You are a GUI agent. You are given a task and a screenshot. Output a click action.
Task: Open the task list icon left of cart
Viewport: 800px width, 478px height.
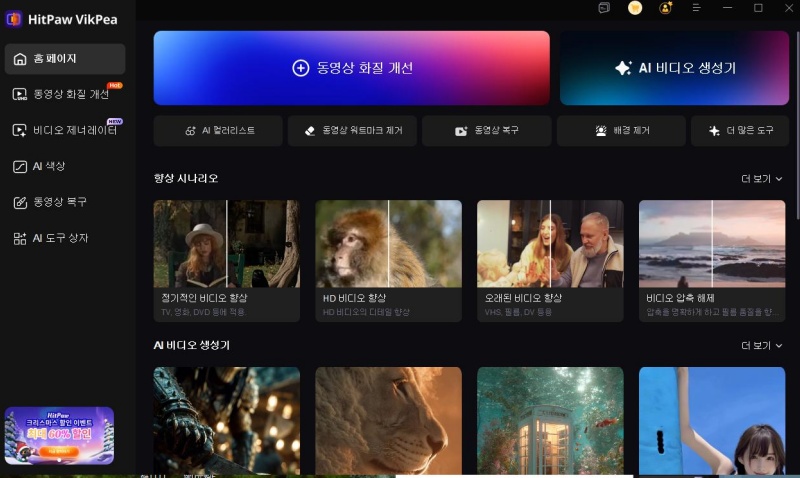click(604, 8)
